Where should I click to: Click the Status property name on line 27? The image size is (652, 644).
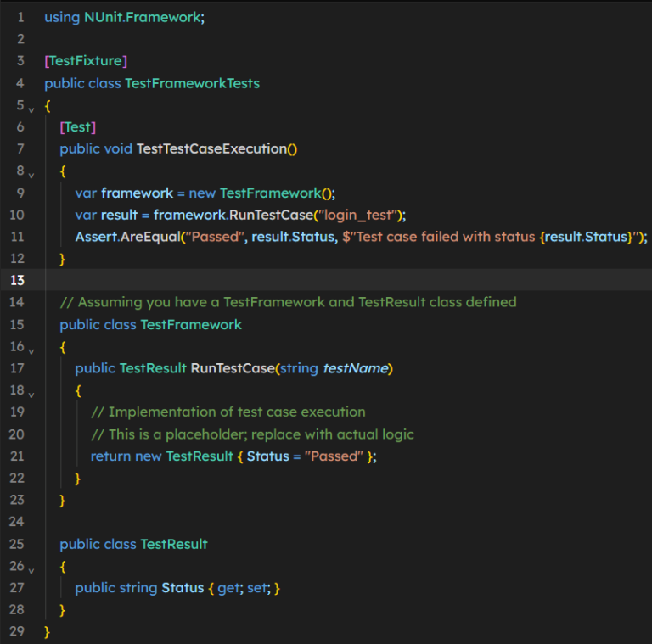pyautogui.click(x=183, y=587)
